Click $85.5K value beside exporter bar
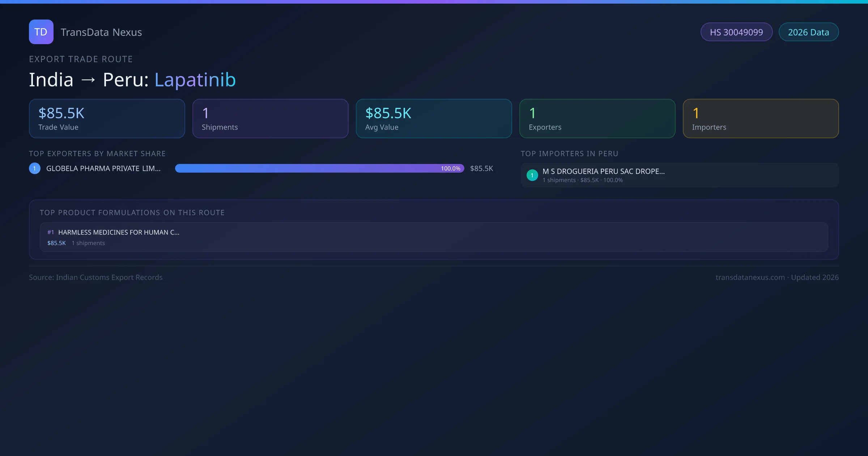Screen dimensions: 868x456 click(x=481, y=168)
